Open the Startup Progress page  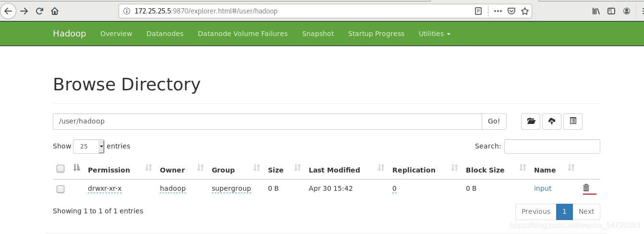click(377, 34)
